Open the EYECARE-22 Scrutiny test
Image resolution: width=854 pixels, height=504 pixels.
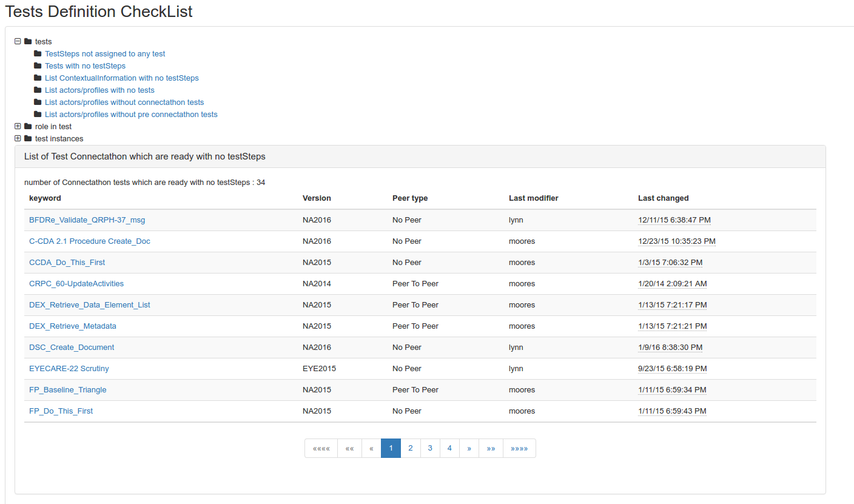pyautogui.click(x=69, y=369)
